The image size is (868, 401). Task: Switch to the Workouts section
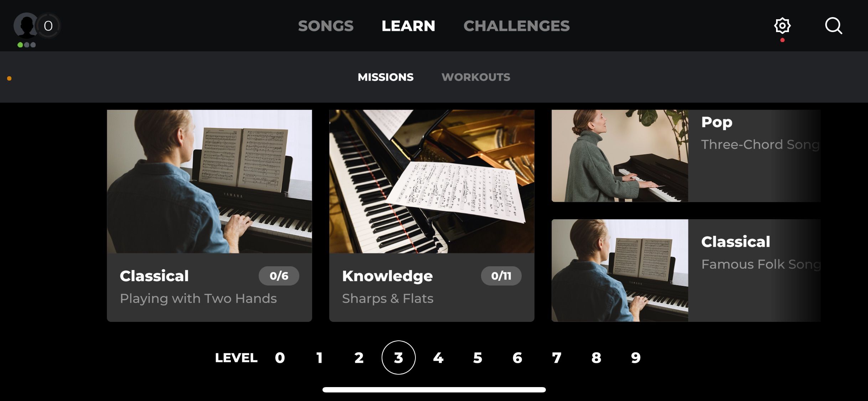(476, 77)
